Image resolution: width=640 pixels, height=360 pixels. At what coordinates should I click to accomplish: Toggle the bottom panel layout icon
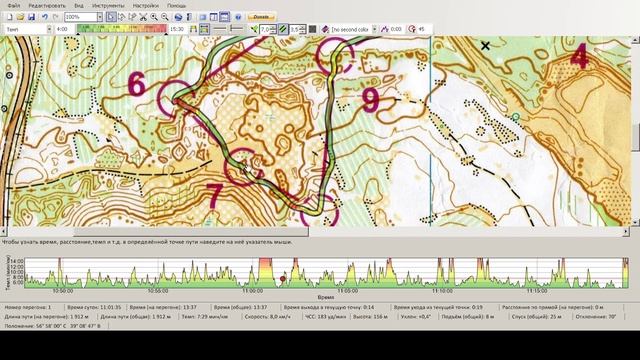(x=224, y=17)
